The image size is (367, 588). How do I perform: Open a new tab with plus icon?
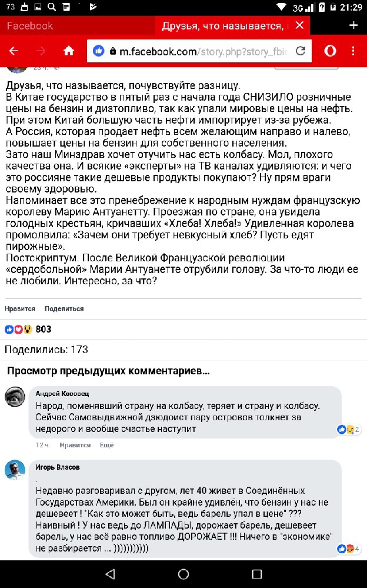[353, 25]
